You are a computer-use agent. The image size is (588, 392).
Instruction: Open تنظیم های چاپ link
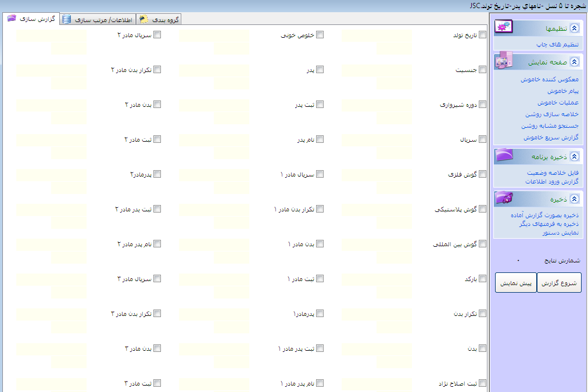(557, 44)
